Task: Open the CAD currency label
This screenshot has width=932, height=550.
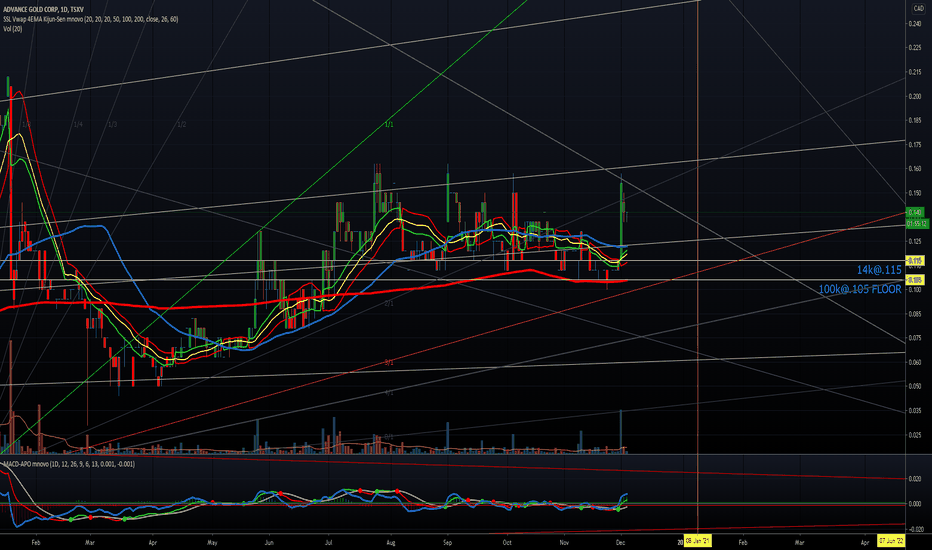Action: click(x=917, y=8)
